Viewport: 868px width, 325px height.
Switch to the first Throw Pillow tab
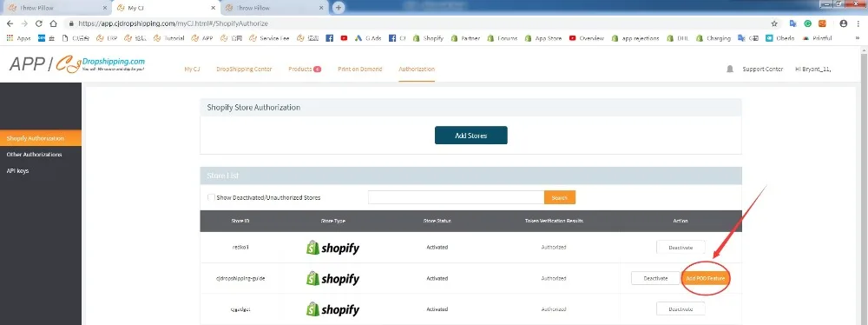(x=56, y=9)
